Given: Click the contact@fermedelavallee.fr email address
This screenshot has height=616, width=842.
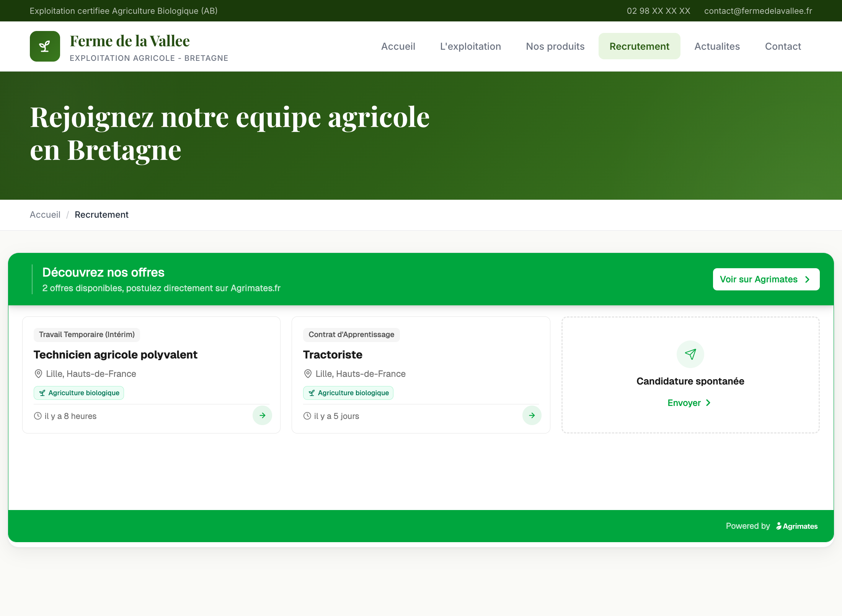Looking at the screenshot, I should click(758, 11).
